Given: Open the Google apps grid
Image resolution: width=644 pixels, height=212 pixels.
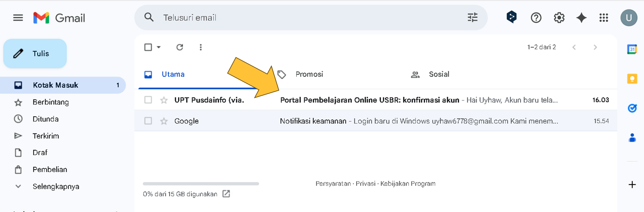Looking at the screenshot, I should pyautogui.click(x=603, y=18).
